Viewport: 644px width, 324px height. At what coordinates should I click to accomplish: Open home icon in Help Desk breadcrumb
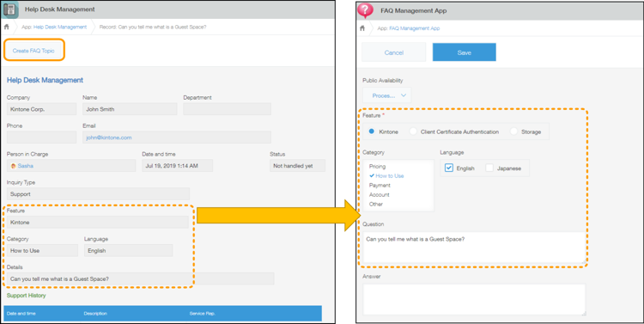tap(6, 28)
